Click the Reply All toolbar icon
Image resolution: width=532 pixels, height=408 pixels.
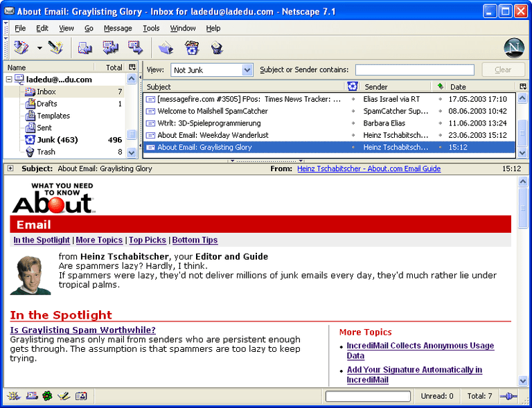click(x=111, y=48)
